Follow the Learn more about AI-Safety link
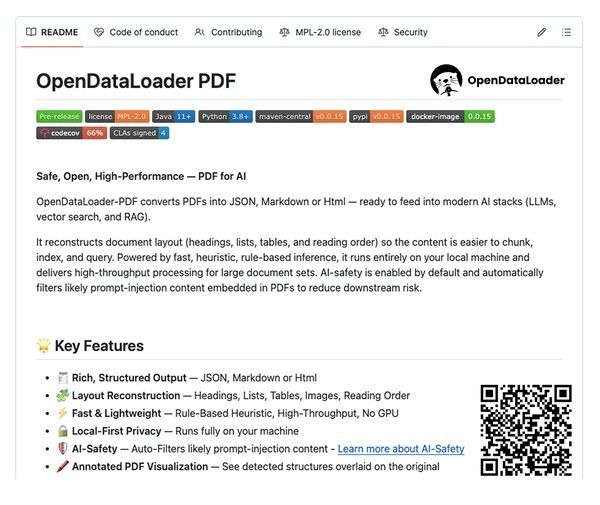 click(x=401, y=449)
